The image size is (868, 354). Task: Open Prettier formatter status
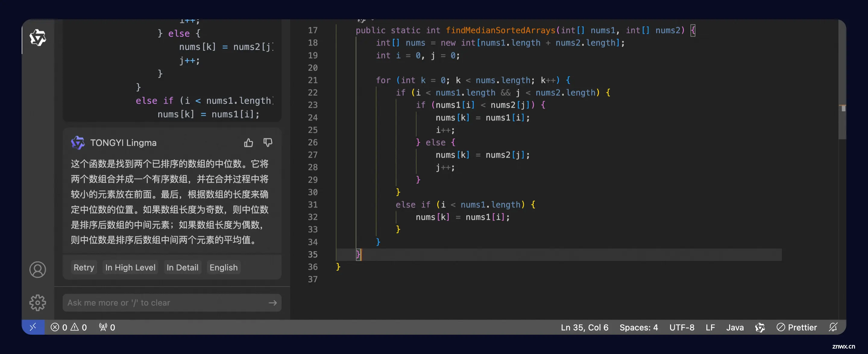point(797,327)
